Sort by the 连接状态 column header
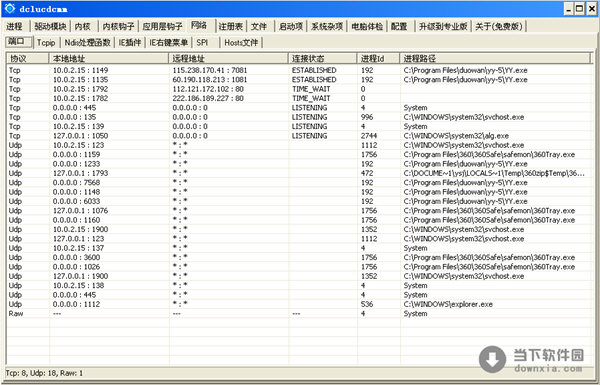 pos(323,59)
